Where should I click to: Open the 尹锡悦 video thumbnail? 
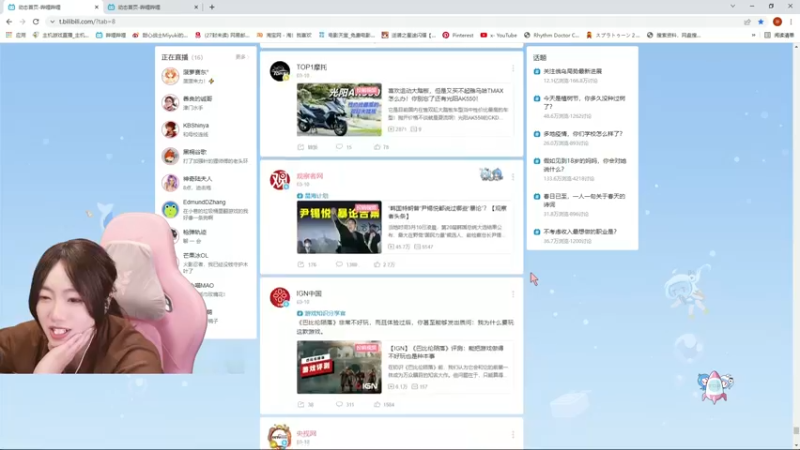tap(339, 227)
